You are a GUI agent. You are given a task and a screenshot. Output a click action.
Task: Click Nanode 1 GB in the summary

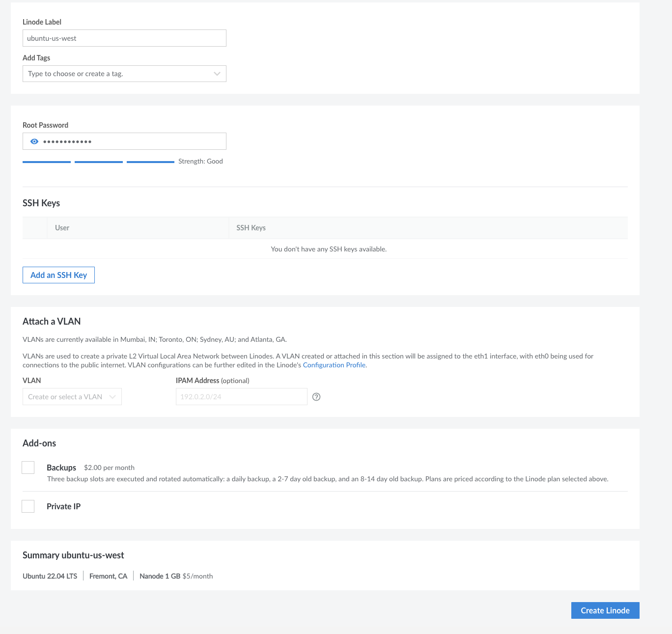point(160,576)
